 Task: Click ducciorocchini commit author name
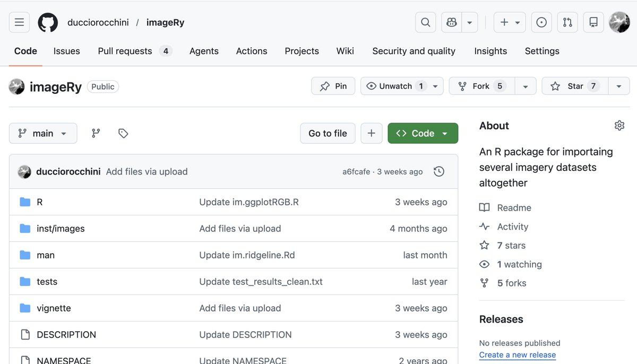[68, 171]
